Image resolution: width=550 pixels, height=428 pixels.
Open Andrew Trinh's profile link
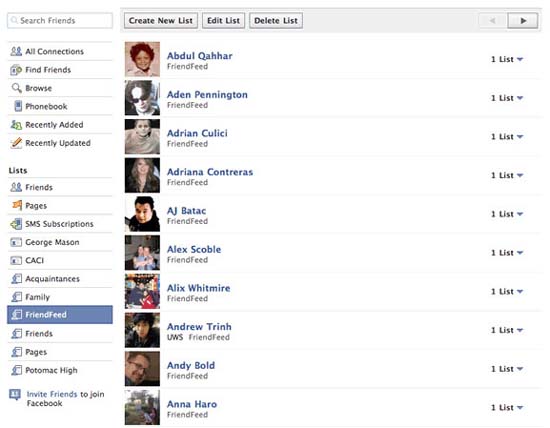[199, 327]
